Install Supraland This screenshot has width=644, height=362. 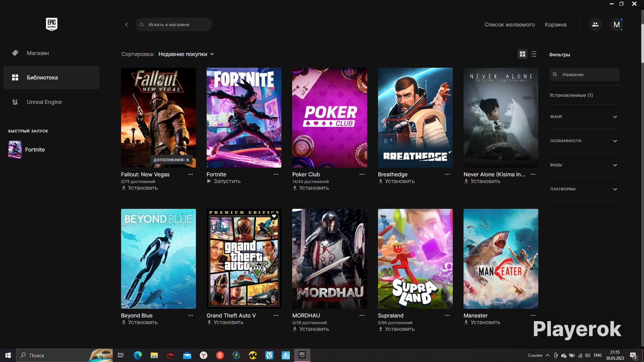pyautogui.click(x=397, y=329)
